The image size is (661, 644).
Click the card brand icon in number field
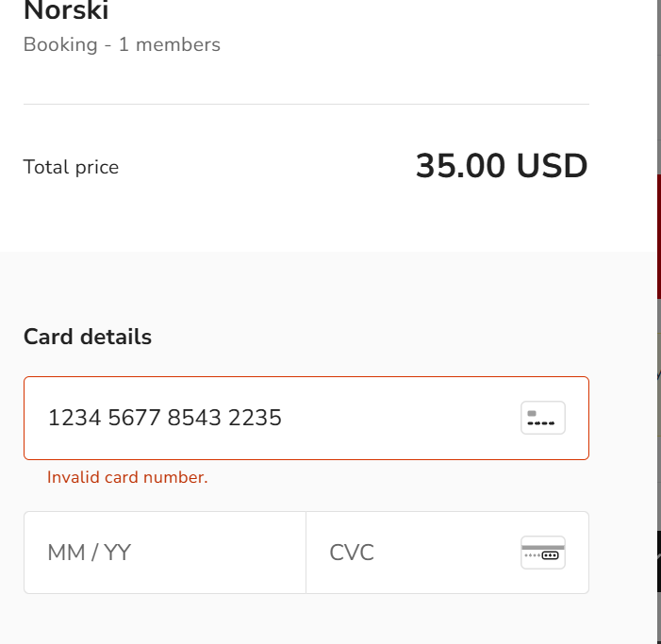click(x=542, y=418)
